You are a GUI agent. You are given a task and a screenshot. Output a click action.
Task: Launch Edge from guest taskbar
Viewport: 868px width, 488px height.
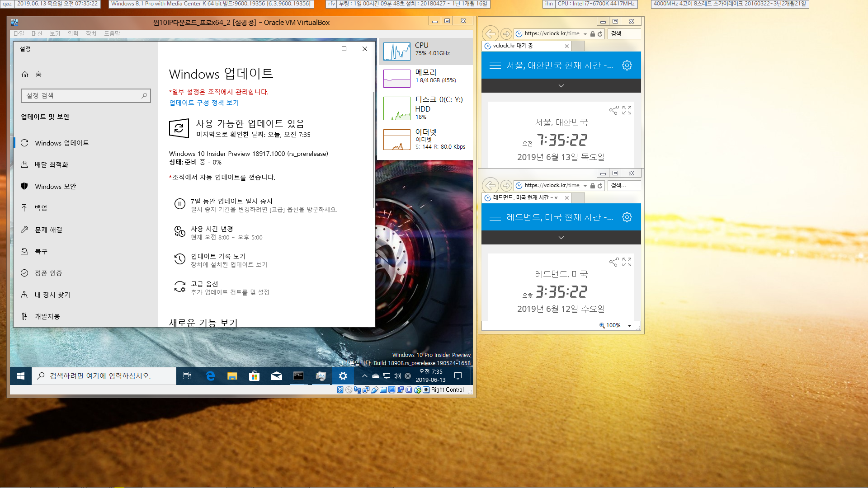tap(210, 375)
